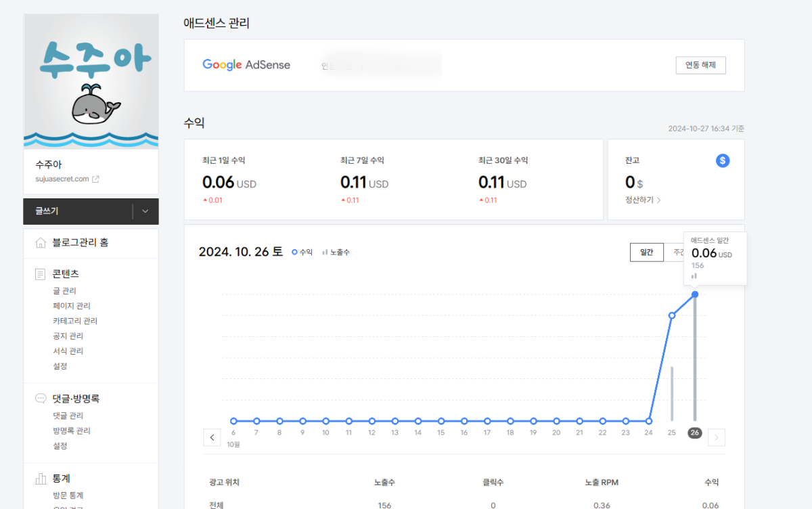Expand the 글쓰기 dropdown arrow
This screenshot has width=812, height=509.
point(145,211)
